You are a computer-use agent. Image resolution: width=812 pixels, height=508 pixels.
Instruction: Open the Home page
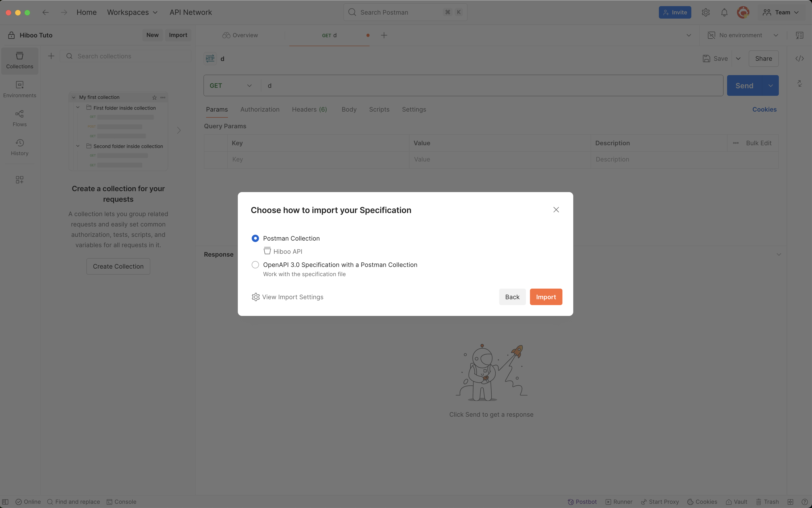[x=86, y=12]
